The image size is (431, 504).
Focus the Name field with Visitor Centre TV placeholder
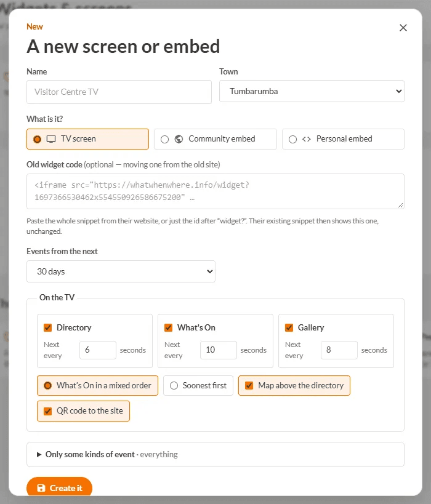pyautogui.click(x=119, y=92)
